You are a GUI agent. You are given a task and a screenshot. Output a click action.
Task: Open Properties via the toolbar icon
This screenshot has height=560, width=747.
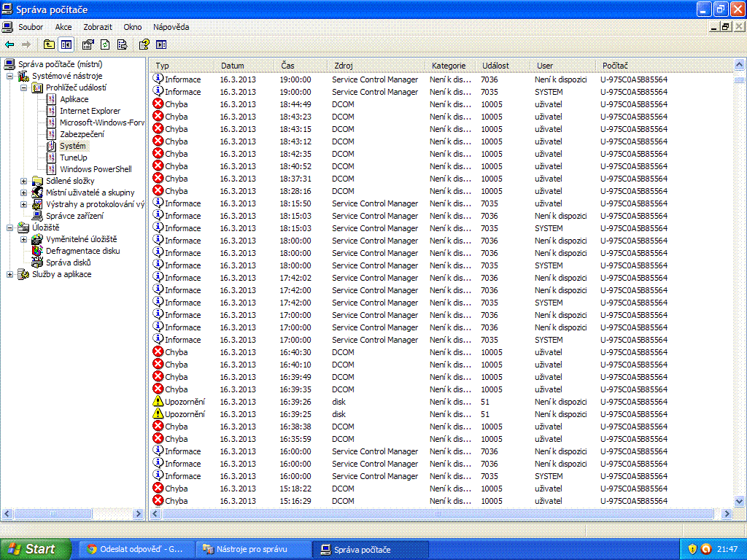click(x=88, y=44)
